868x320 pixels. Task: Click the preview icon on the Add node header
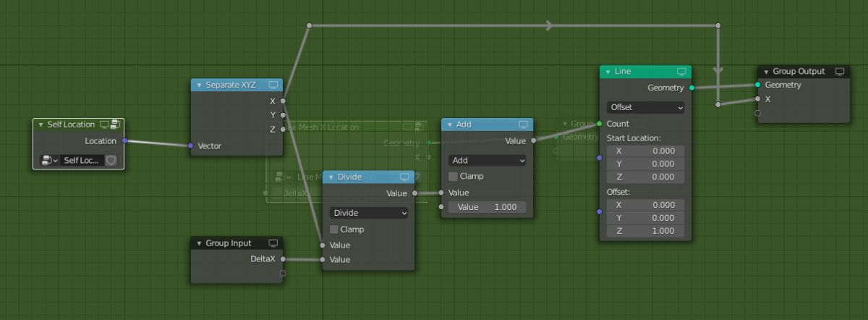coord(523,125)
